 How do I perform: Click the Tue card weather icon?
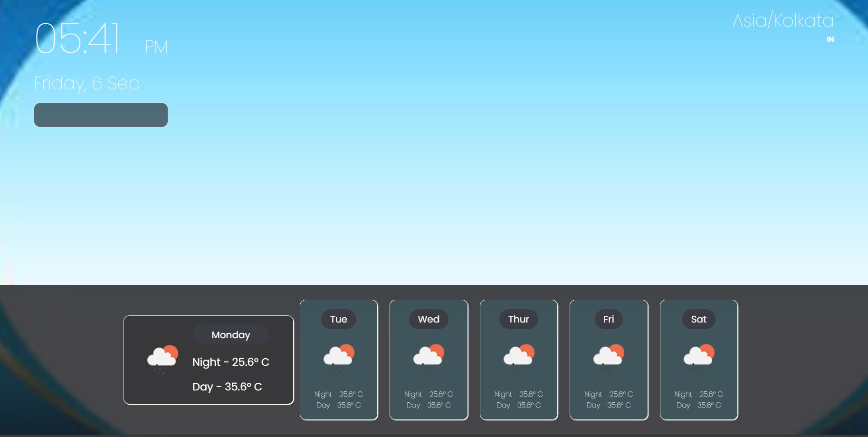[x=339, y=359]
